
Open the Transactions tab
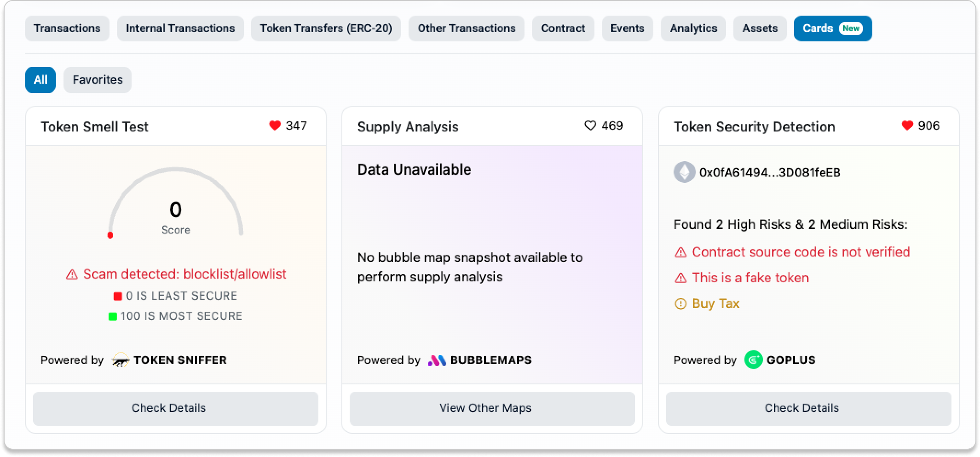pos(67,29)
